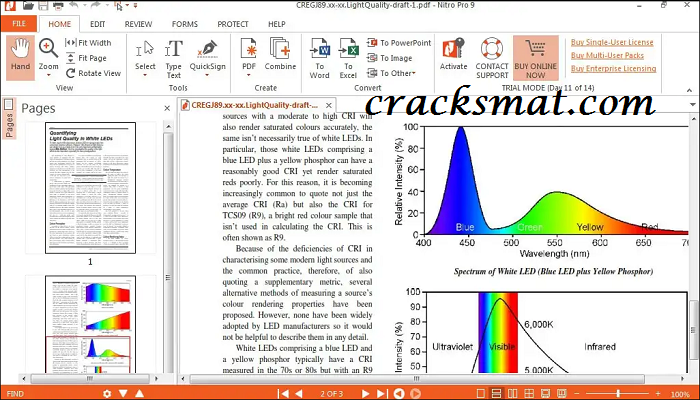Switch to the REVIEW ribbon tab
This screenshot has height=400, width=700.
(x=138, y=24)
